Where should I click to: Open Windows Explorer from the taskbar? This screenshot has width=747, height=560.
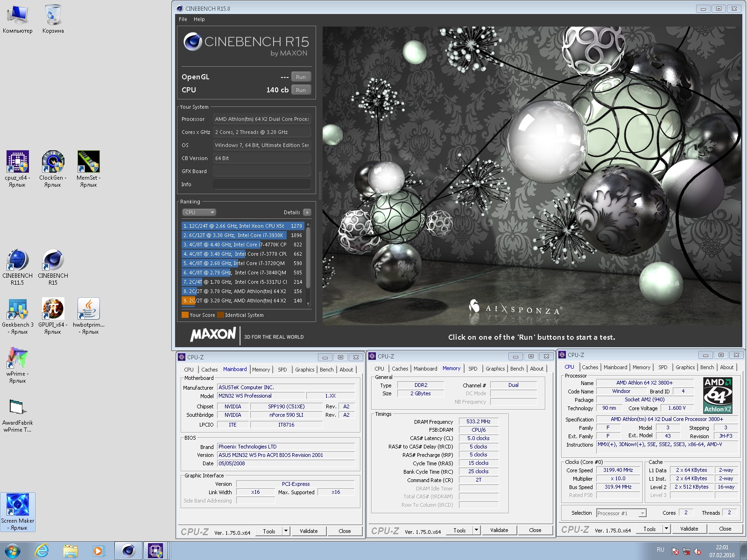coord(70,551)
